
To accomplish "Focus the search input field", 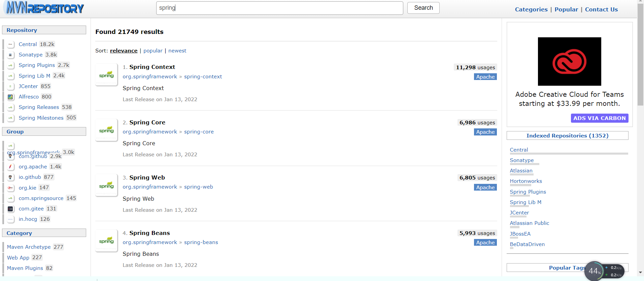I will [x=279, y=8].
